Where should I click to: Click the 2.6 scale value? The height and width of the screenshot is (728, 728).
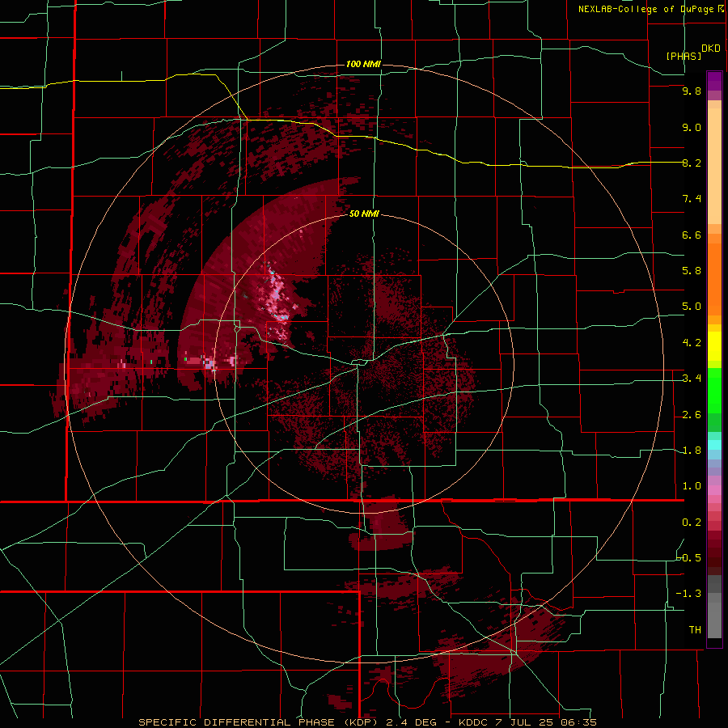click(x=692, y=415)
